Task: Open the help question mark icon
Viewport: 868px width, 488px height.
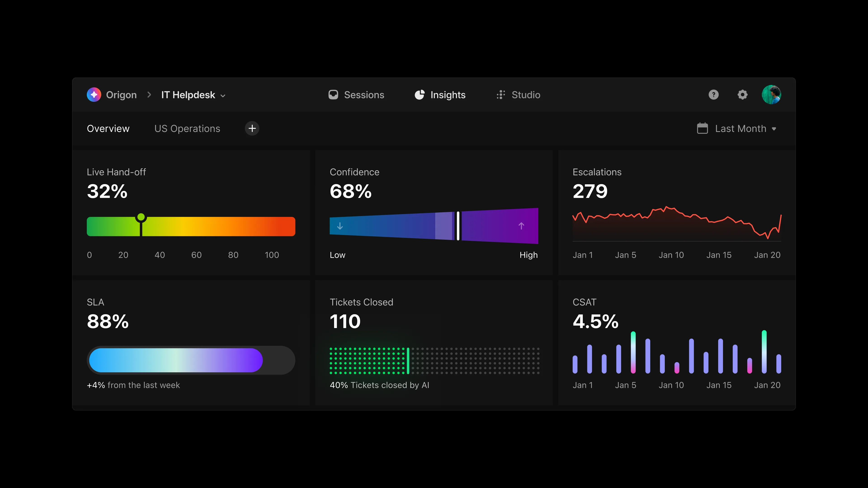Action: click(714, 95)
